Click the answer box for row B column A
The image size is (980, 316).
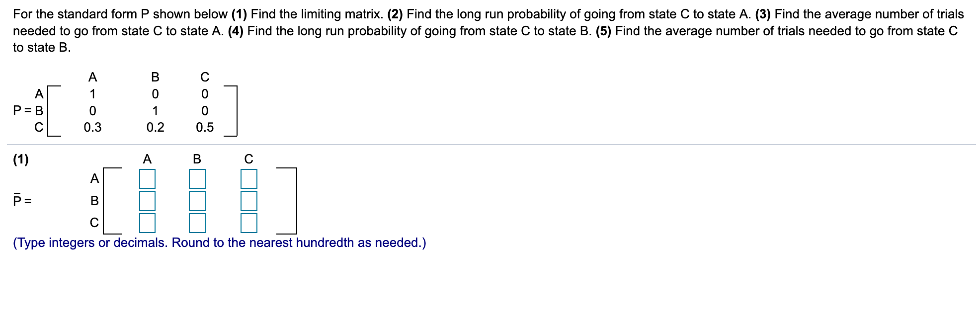pos(147,201)
